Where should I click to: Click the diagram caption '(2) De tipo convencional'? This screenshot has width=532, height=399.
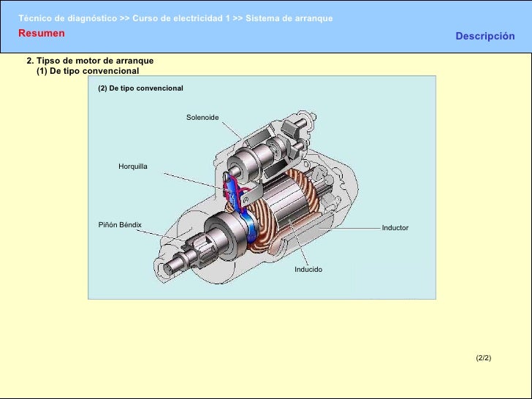(140, 88)
